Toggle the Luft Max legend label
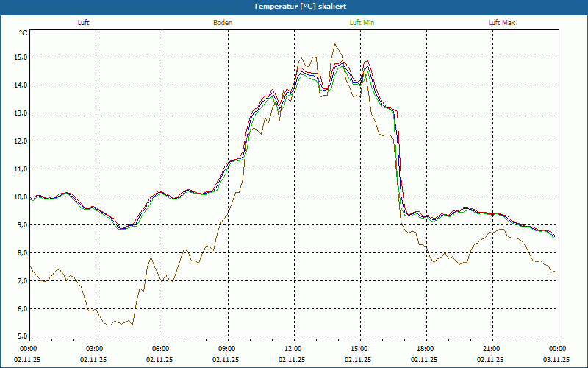This screenshot has height=368, width=588. [501, 23]
